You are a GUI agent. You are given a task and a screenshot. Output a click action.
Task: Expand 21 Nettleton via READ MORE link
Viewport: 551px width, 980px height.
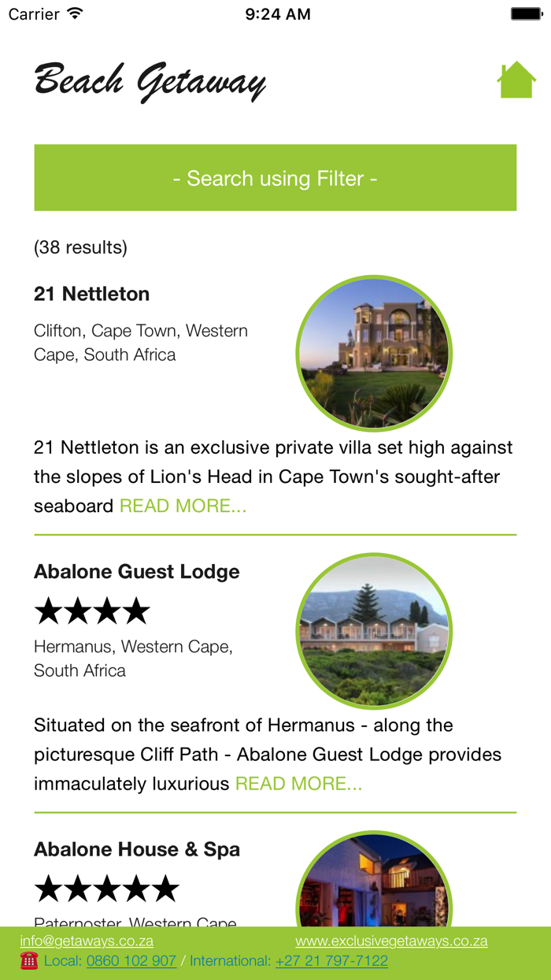[x=183, y=505]
